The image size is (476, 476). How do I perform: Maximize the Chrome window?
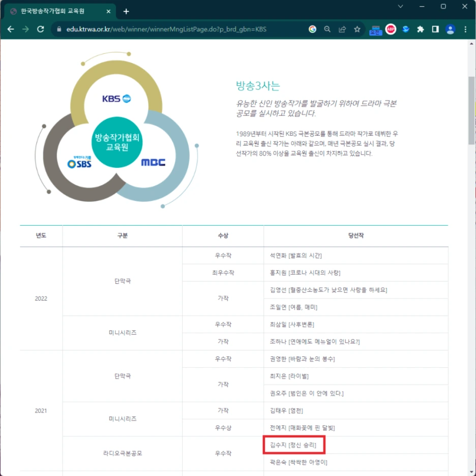(x=443, y=7)
